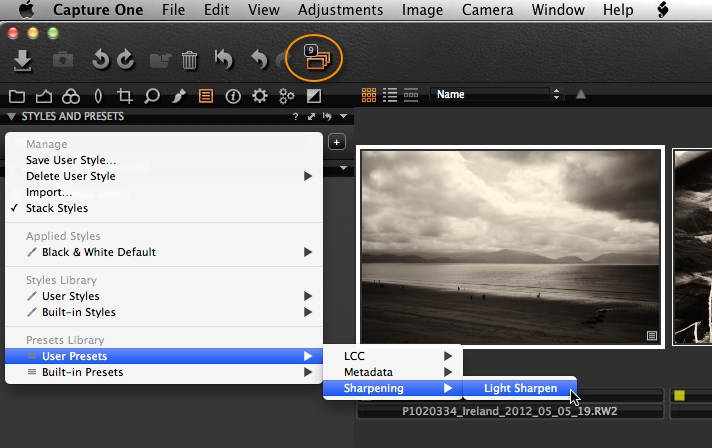This screenshot has height=448, width=712.
Task: Click the Reset adjustments arrow icon
Action: 223,59
